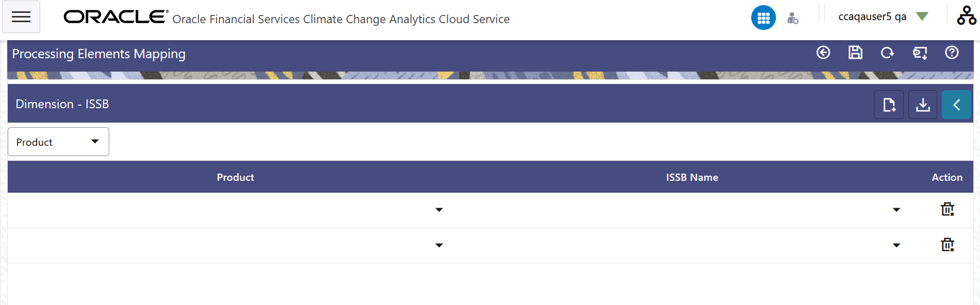Click the hierarchy network icon
The height and width of the screenshot is (305, 980).
(x=966, y=16)
